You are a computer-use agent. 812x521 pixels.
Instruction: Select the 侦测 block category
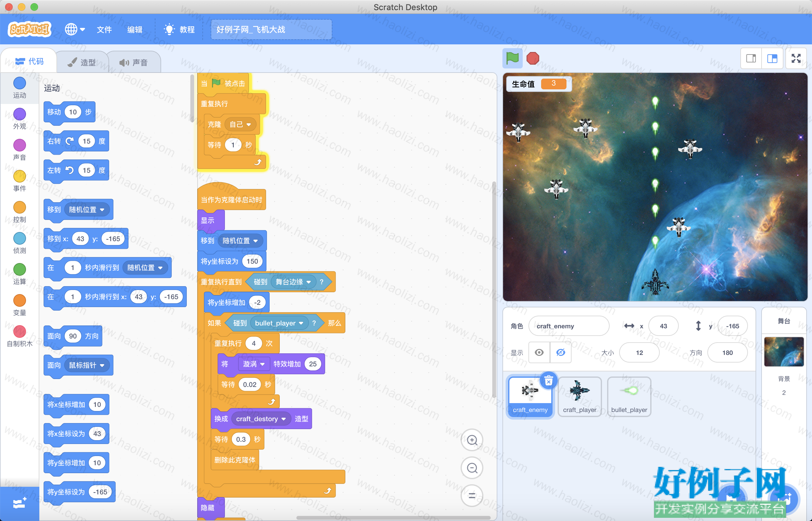click(19, 243)
